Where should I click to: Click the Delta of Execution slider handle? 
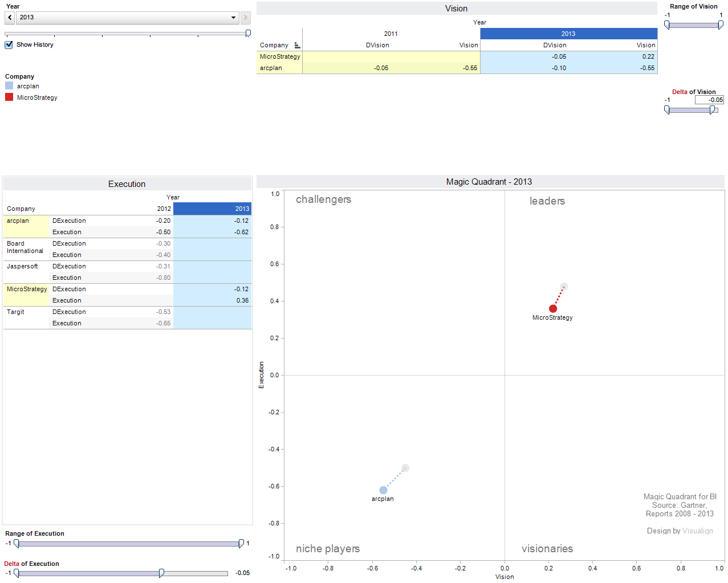click(x=161, y=573)
